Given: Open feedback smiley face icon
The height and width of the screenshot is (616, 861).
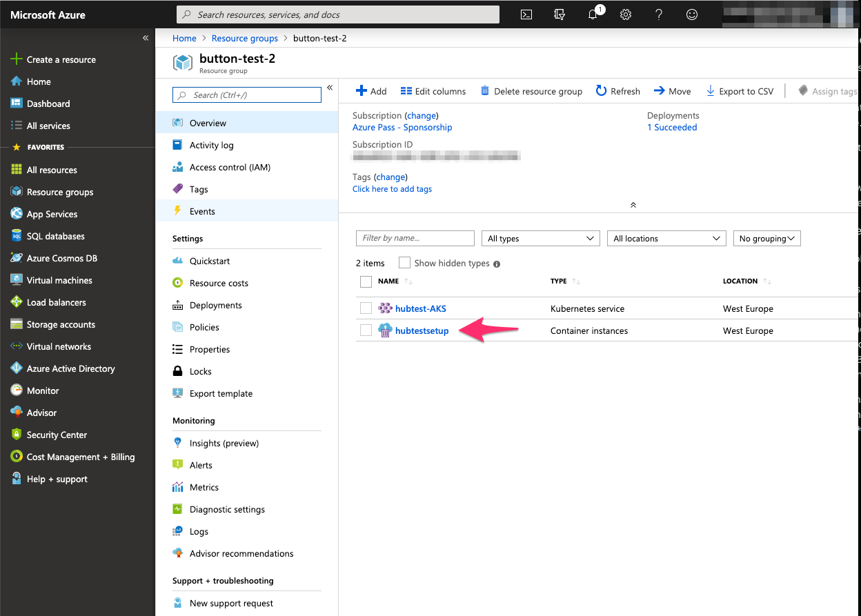Looking at the screenshot, I should coord(692,14).
